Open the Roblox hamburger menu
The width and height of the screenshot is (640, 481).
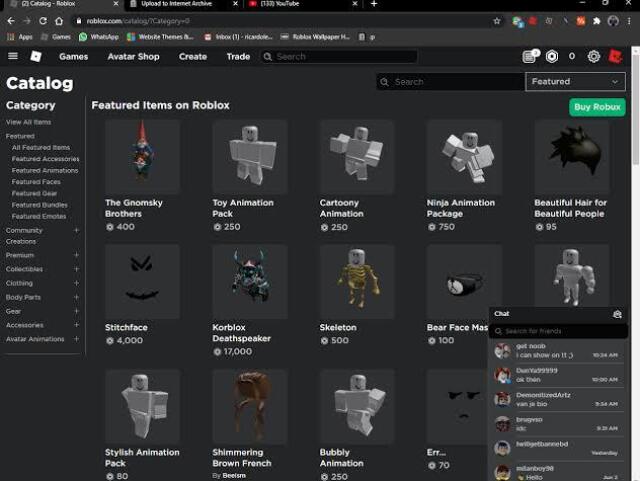13,56
